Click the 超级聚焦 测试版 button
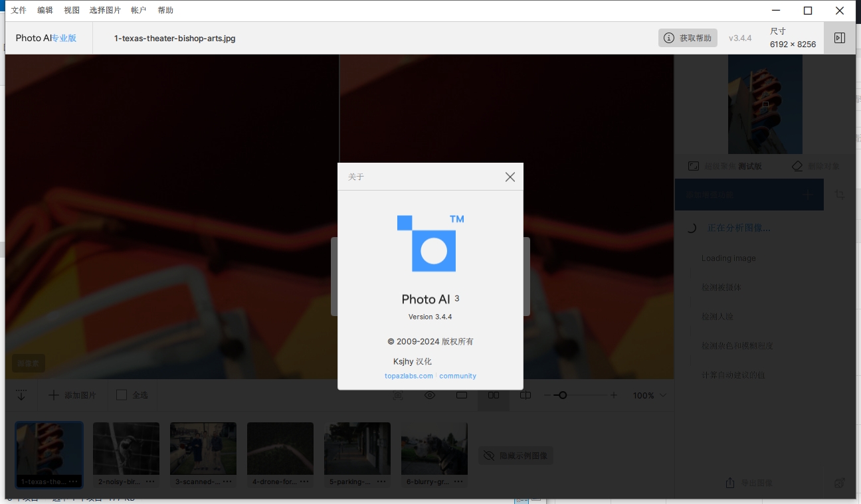This screenshot has width=861, height=504. tap(725, 166)
